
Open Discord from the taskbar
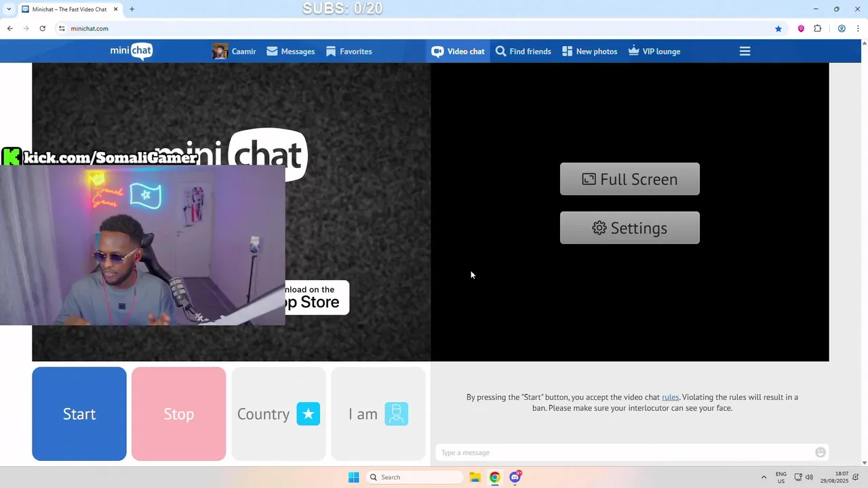515,477
